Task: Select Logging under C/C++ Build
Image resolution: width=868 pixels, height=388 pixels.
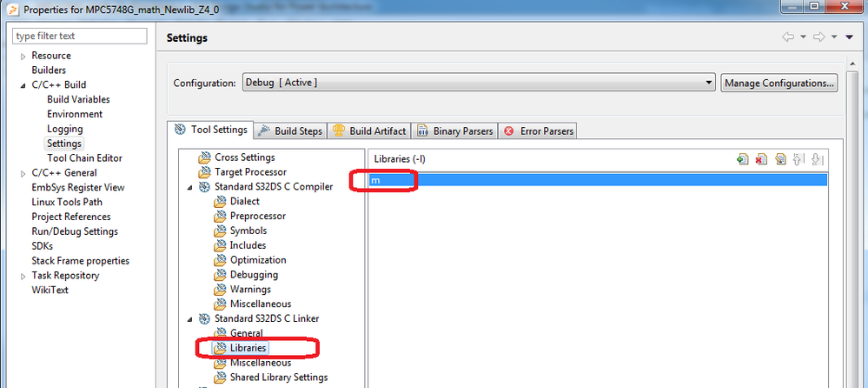Action: point(65,129)
